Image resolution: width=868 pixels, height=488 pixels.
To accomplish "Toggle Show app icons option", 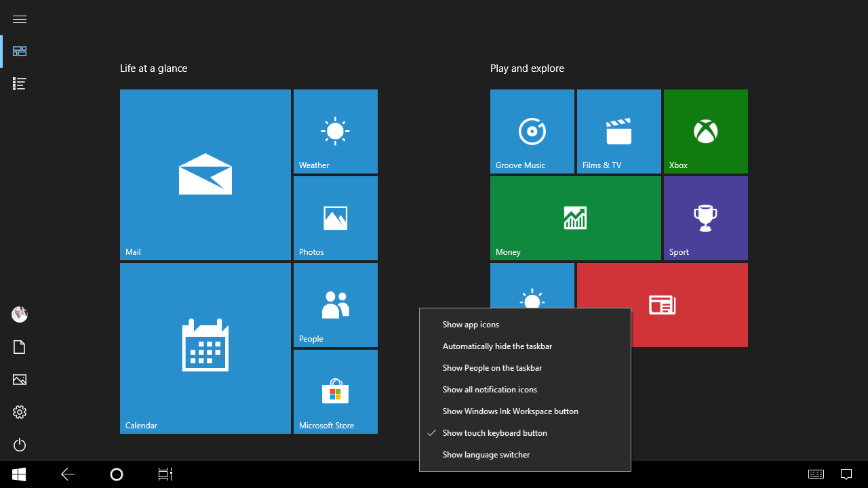I will click(x=526, y=325).
